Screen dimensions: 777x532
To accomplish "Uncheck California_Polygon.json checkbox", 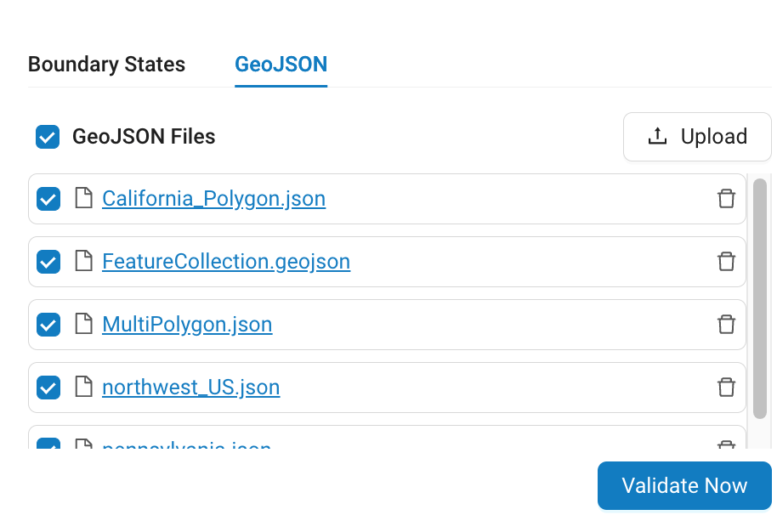I will (48, 199).
